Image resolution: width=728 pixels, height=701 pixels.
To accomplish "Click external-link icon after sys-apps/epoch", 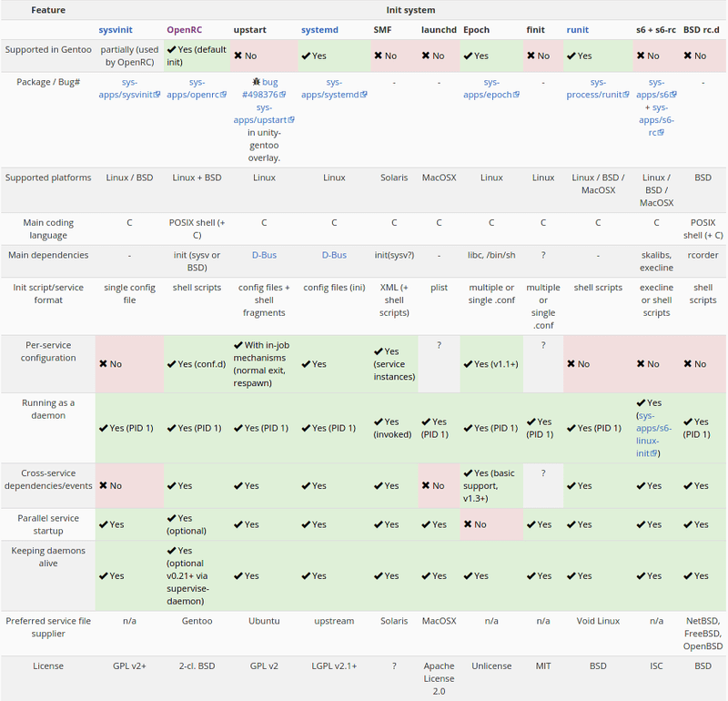I will pos(516,95).
